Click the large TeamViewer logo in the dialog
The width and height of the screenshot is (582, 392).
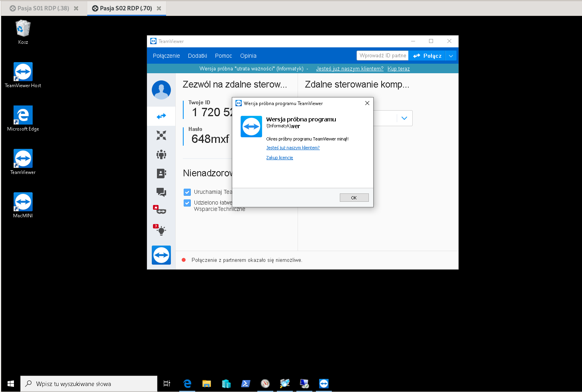click(251, 127)
